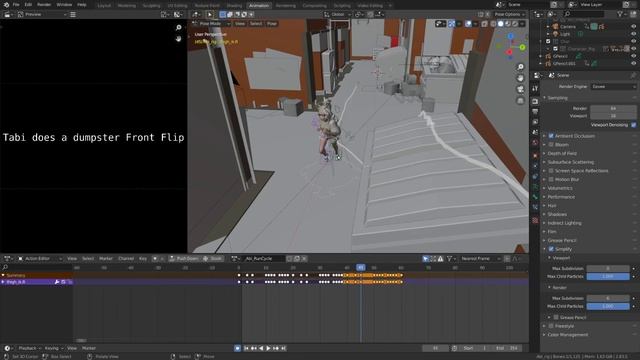The height and width of the screenshot is (360, 640).
Task: Expand the Volumetrics panel
Action: [560, 188]
